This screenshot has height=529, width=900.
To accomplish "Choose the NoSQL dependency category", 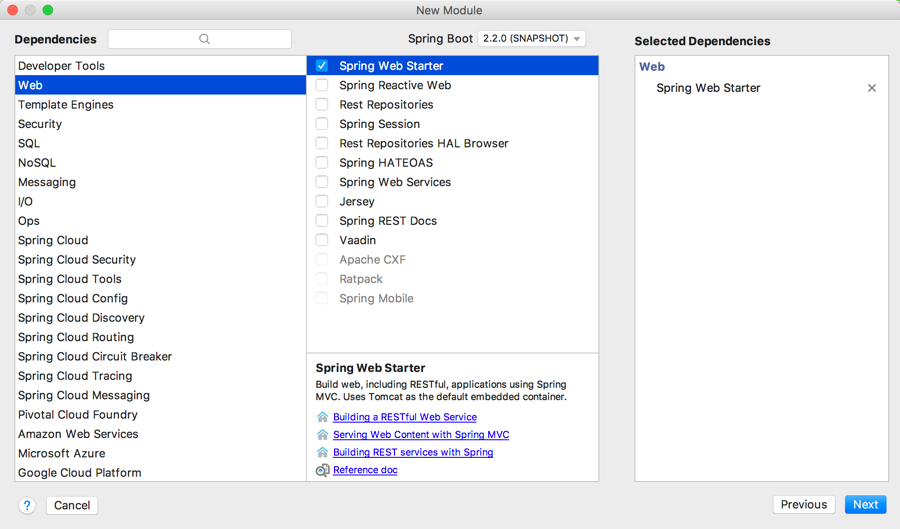I will click(37, 163).
